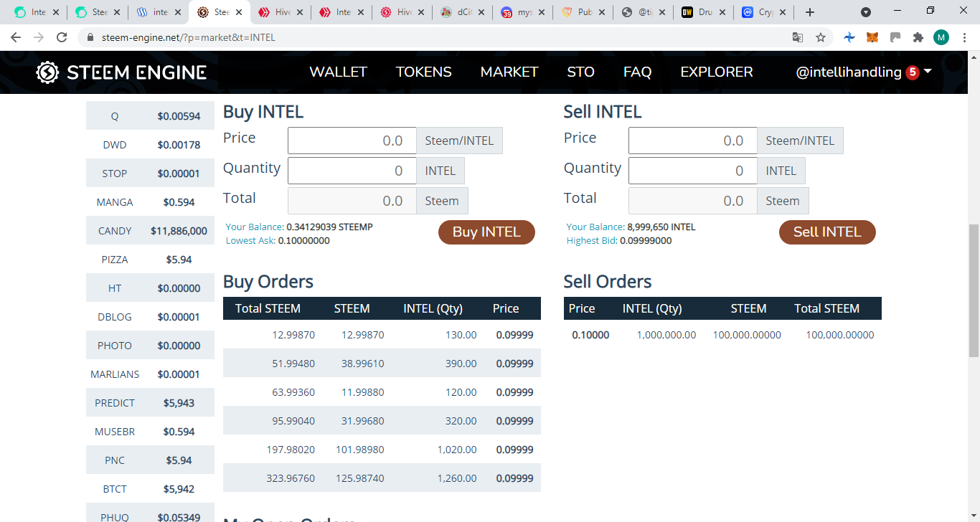Open the MetaMask fox extension
Image resolution: width=980 pixels, height=522 pixels.
[872, 37]
